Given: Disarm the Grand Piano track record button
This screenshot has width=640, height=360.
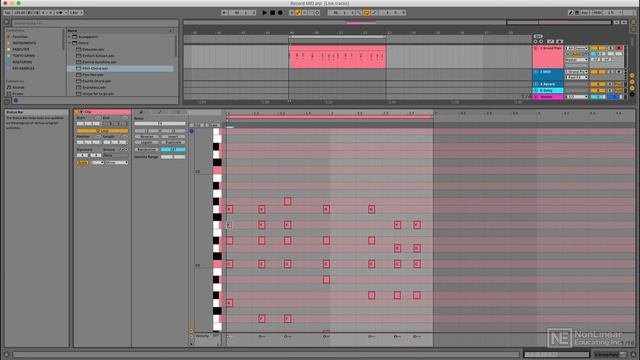Looking at the screenshot, I should (x=619, y=48).
